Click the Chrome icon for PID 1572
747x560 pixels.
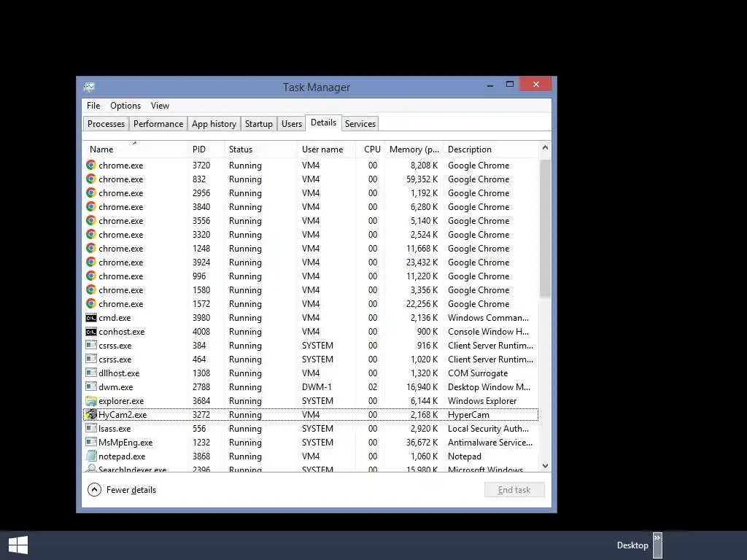point(91,303)
